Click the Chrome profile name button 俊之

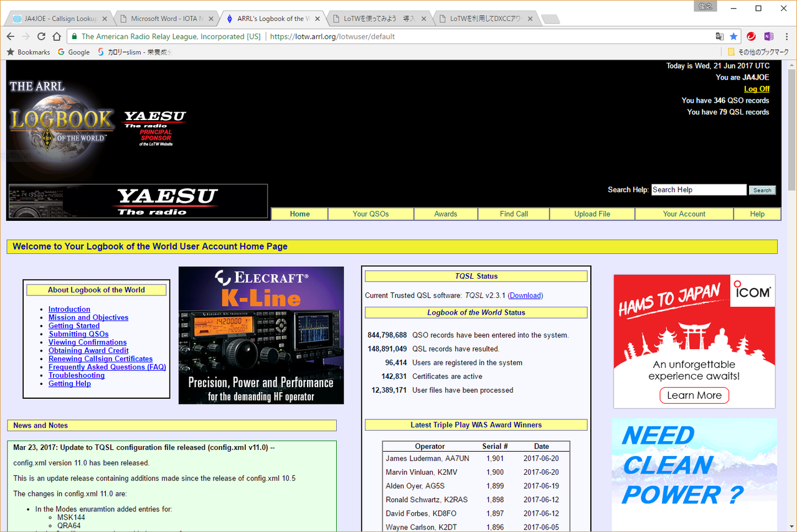[705, 7]
